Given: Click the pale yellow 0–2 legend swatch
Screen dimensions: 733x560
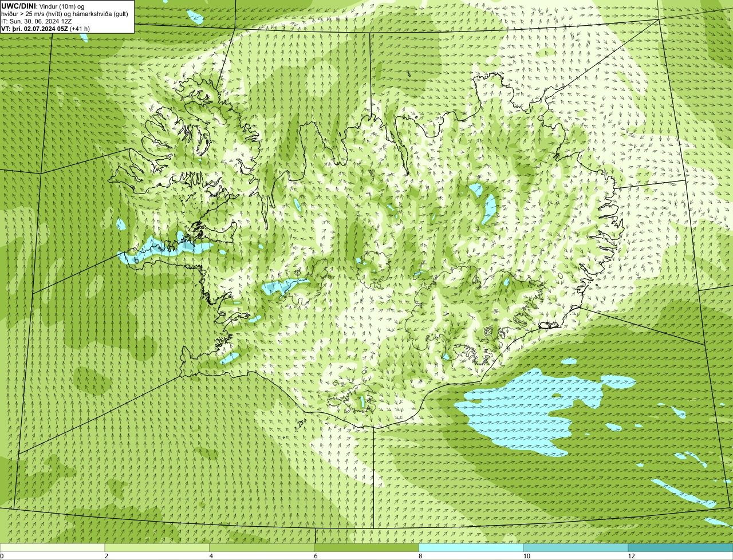Looking at the screenshot, I should [x=53, y=548].
